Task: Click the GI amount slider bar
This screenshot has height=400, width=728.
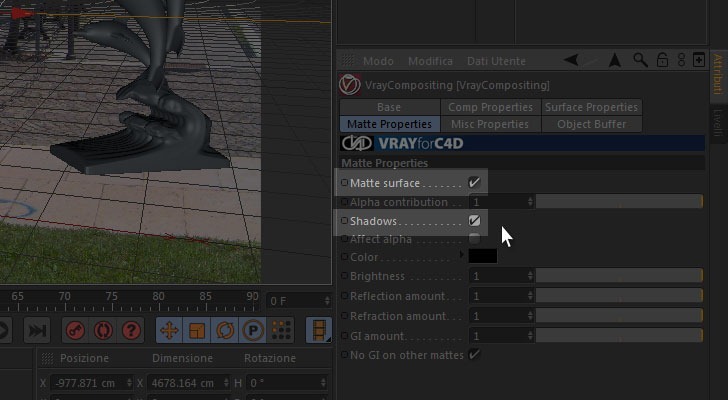Action: [x=619, y=335]
